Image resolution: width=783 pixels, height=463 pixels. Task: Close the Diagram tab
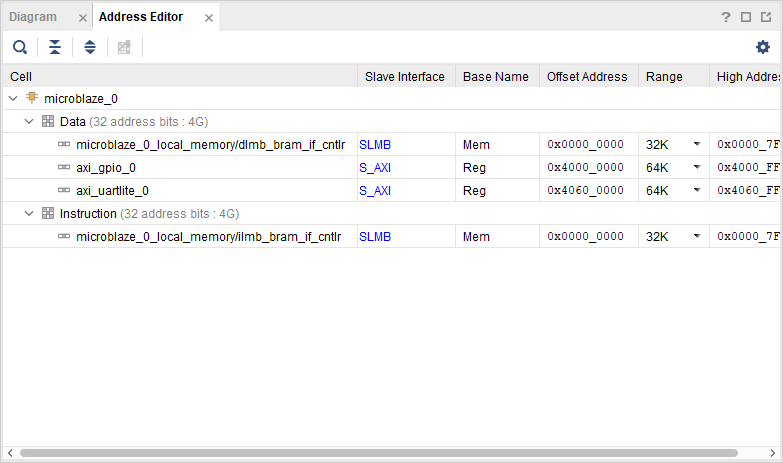(x=83, y=18)
